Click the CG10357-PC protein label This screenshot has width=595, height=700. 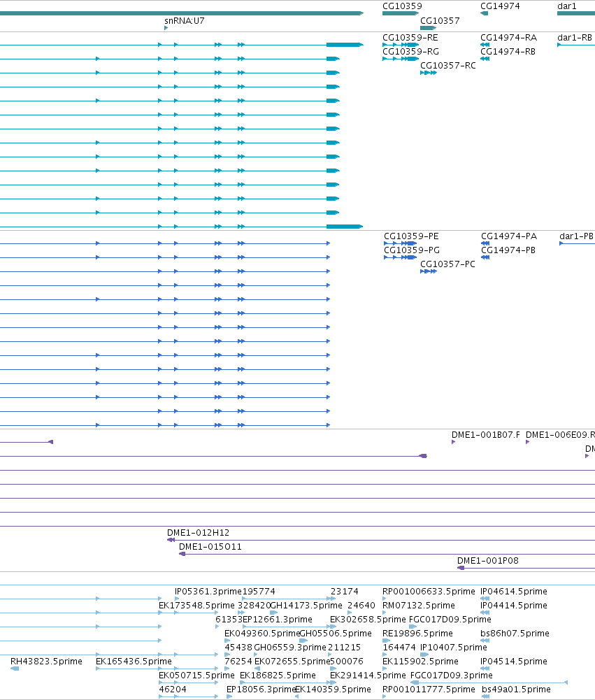447,264
